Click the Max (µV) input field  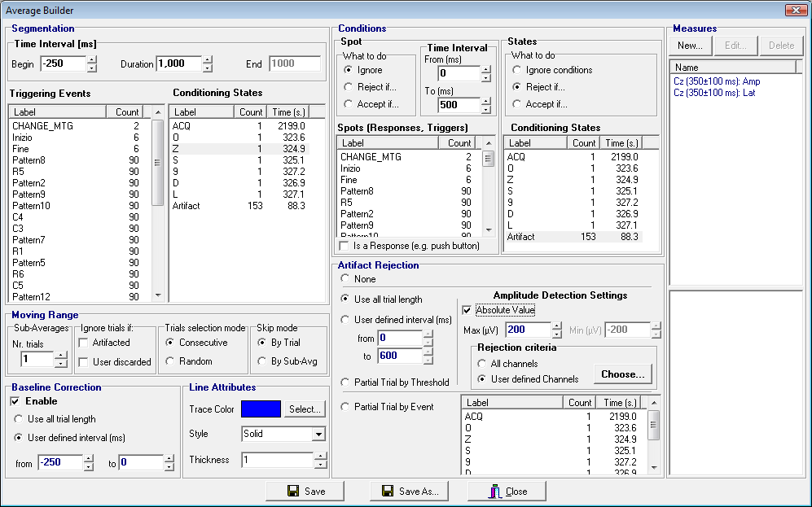tap(528, 330)
